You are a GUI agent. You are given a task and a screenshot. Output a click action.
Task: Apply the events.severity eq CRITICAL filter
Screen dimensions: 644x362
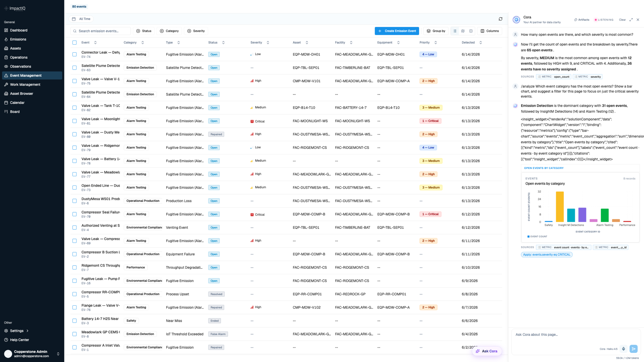(x=547, y=255)
